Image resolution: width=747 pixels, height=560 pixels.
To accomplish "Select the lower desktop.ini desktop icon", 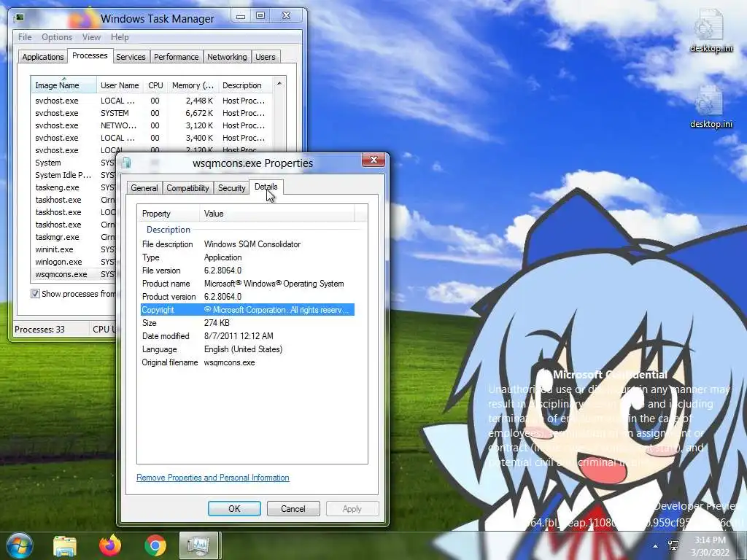I will click(x=711, y=108).
